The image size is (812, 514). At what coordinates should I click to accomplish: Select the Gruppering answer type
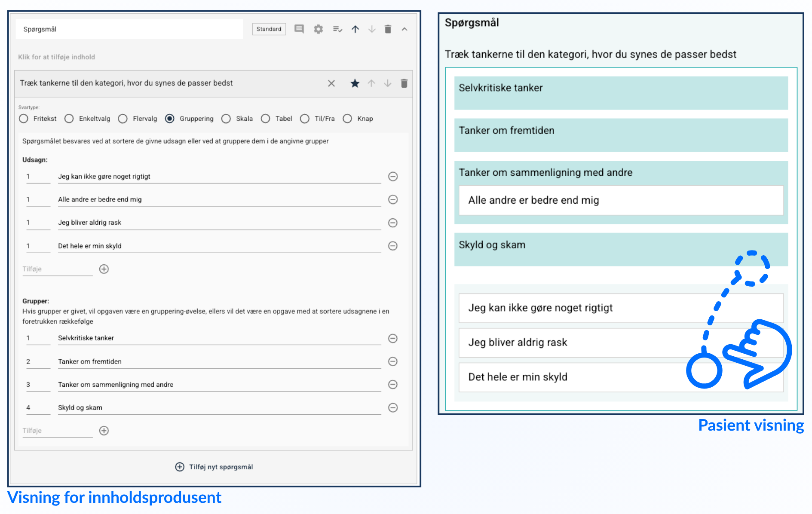(x=170, y=119)
